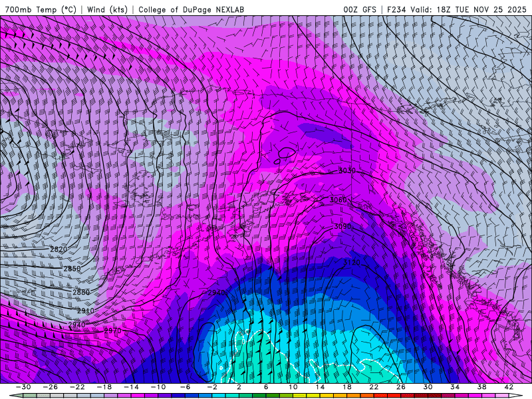Click "College of DuPage NEXLAB" header text
Screen dimensions: 532x399
click(191, 9)
